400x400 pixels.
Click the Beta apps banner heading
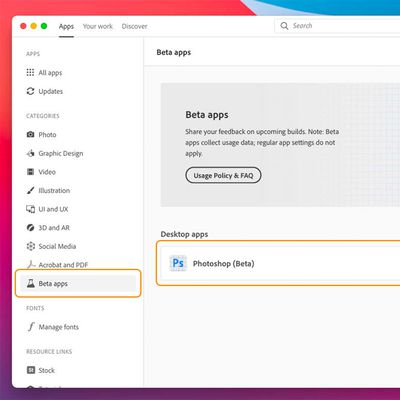point(207,115)
